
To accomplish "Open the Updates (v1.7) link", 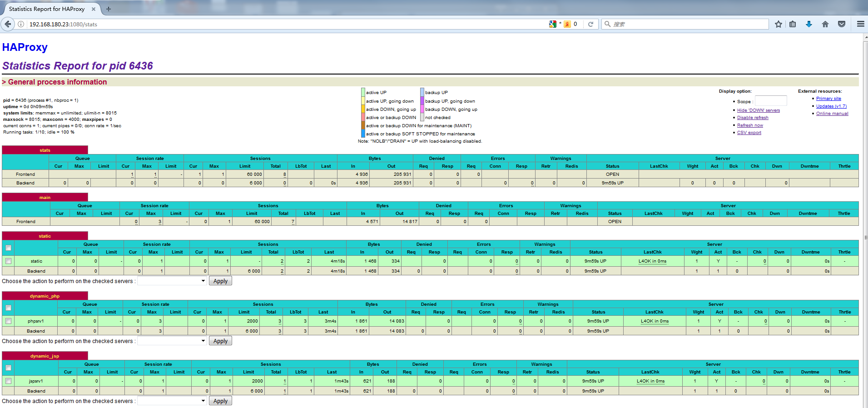I will click(x=831, y=106).
